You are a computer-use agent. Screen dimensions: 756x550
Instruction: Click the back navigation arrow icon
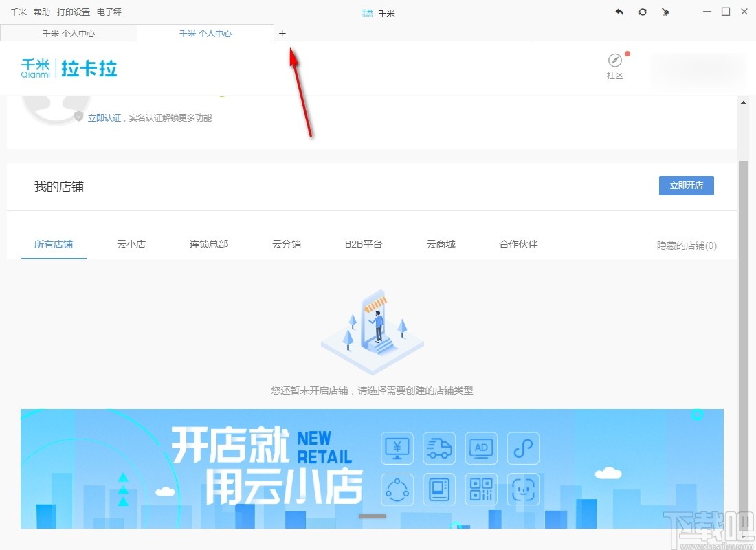coord(619,12)
